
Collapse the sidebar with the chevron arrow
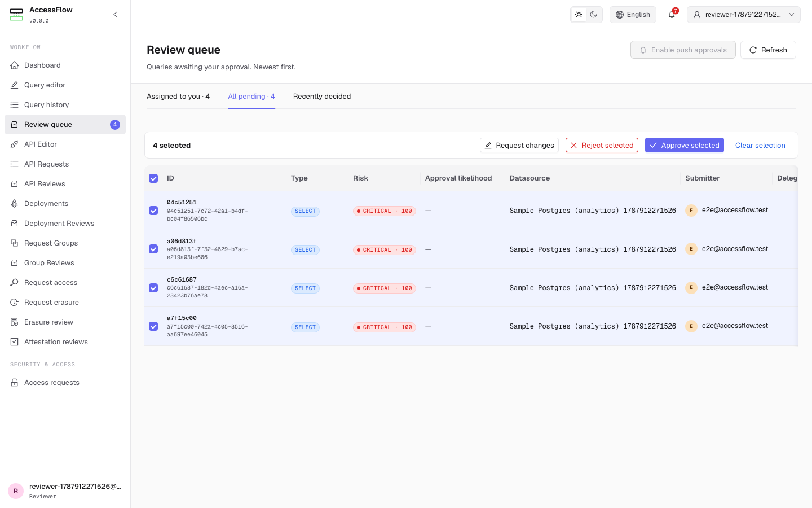115,15
